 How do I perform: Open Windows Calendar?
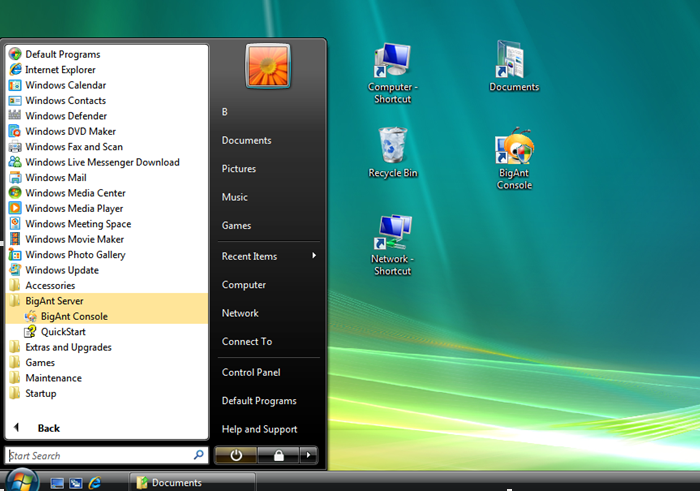[x=107, y=85]
